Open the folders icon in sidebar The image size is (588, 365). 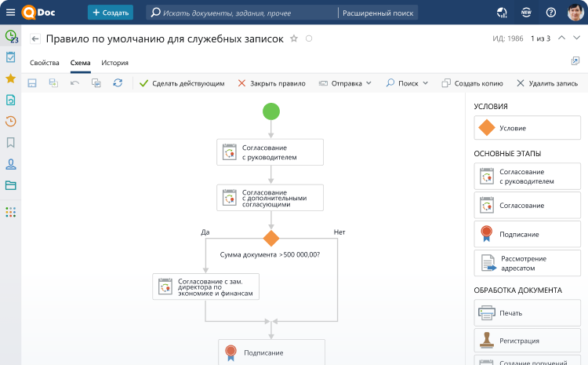(x=11, y=185)
